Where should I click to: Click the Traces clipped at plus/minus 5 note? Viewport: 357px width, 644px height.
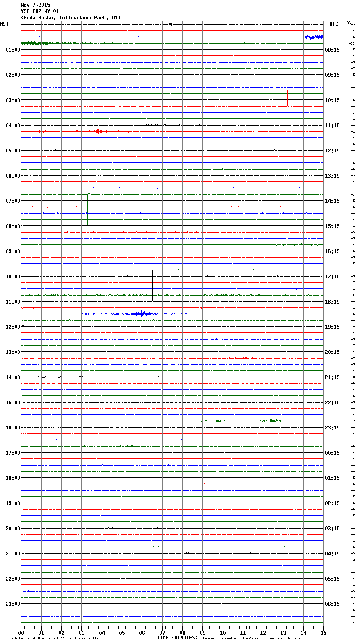pyautogui.click(x=254, y=639)
